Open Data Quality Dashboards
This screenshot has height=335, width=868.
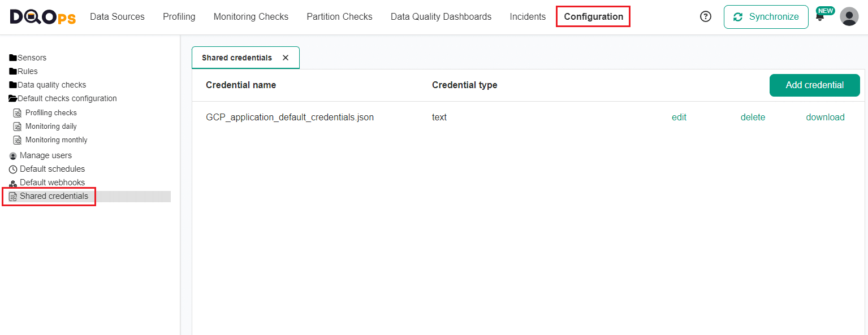[441, 17]
